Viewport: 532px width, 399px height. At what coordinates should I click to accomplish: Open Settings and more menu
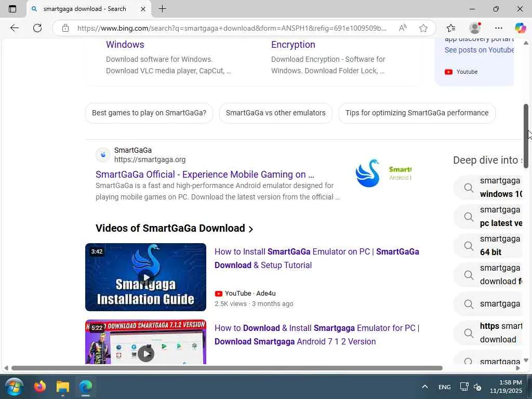(498, 28)
